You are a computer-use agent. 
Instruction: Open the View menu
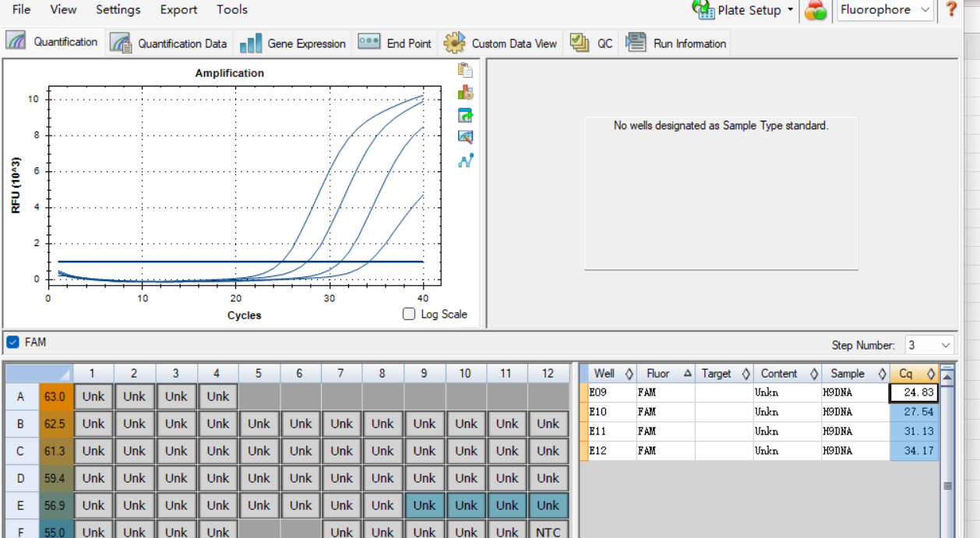click(63, 9)
